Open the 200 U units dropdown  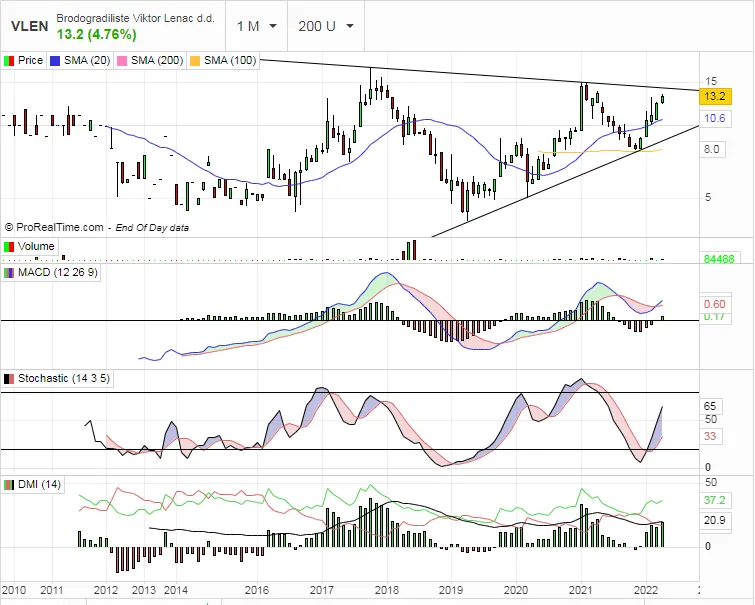(326, 26)
